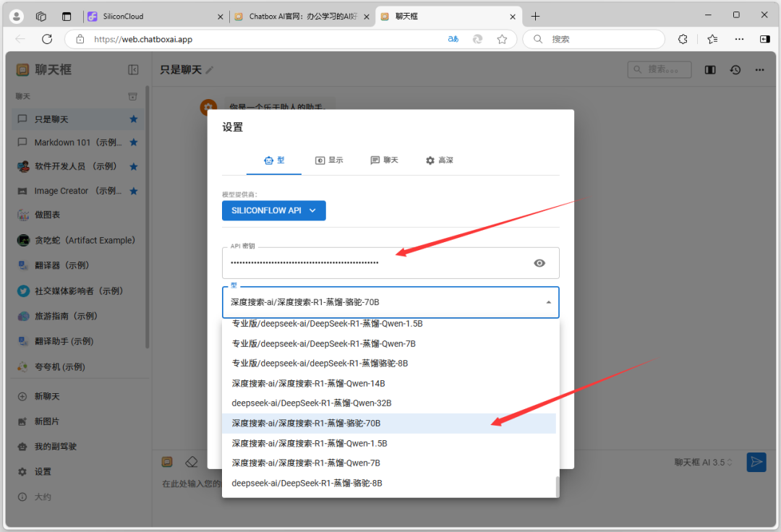Select 深度搜索-R1-蒸馏-Qwen-7B model
This screenshot has height=532, width=781.
click(x=389, y=463)
